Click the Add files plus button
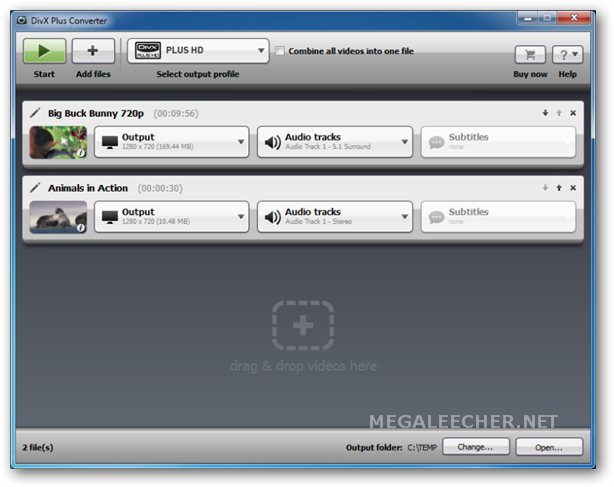Screen dimensions: 614x487 [x=93, y=51]
